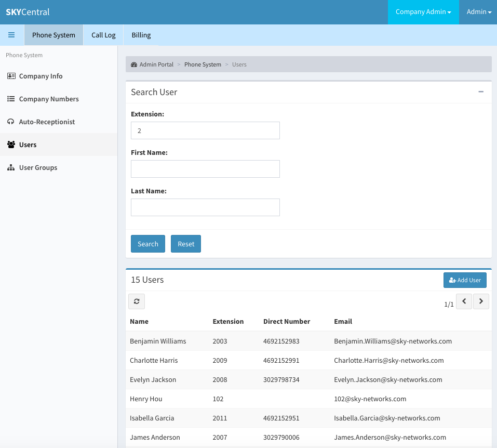
Task: Click the Company Numbers list icon
Action: pyautogui.click(x=11, y=99)
